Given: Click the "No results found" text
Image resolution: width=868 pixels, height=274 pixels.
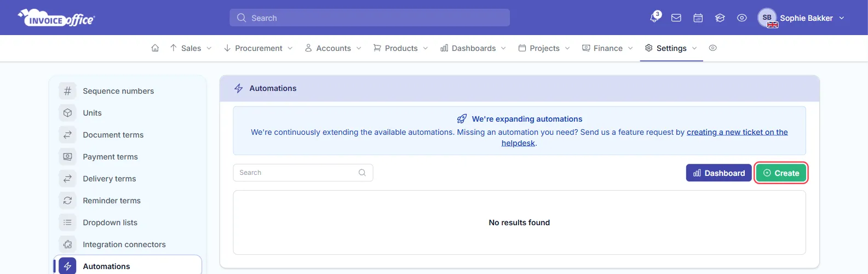Looking at the screenshot, I should pos(519,222).
